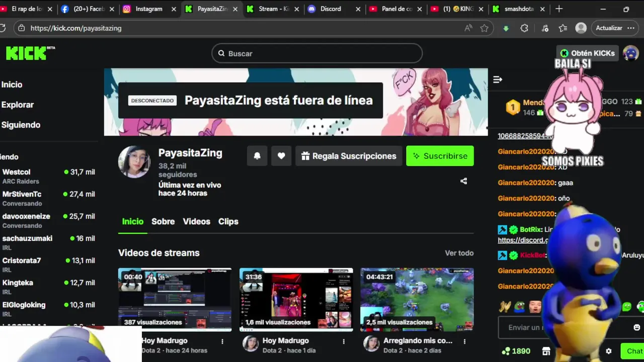Open options menu for the 24 horas video
Viewport: 644px width, 362px height.
tap(222, 341)
